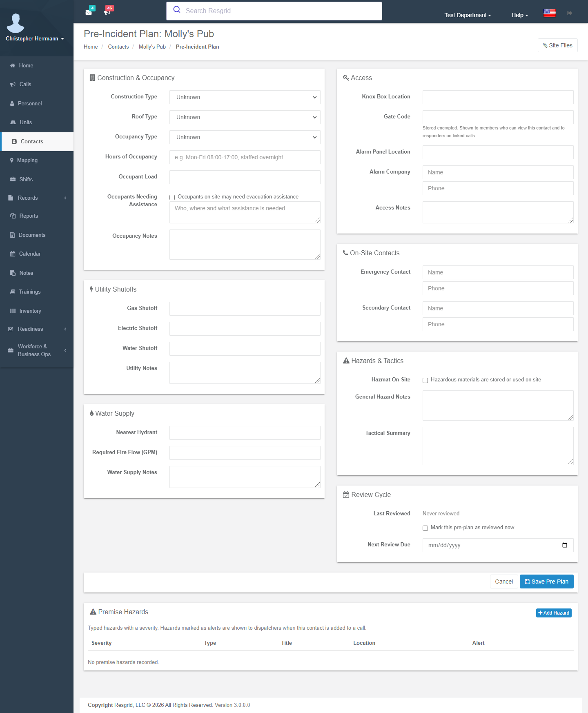Open Notes in the sidebar menu
Screen dimensions: 588x713
point(37,273)
